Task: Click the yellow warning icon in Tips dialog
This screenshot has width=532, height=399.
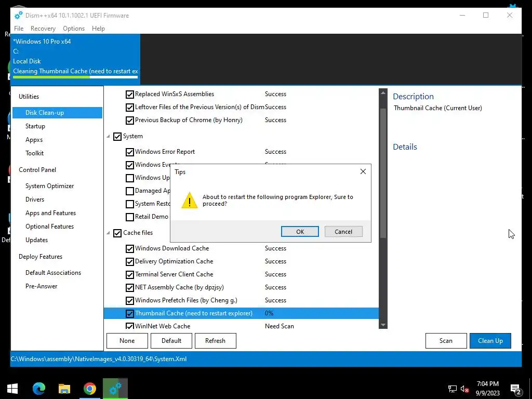Action: [189, 200]
